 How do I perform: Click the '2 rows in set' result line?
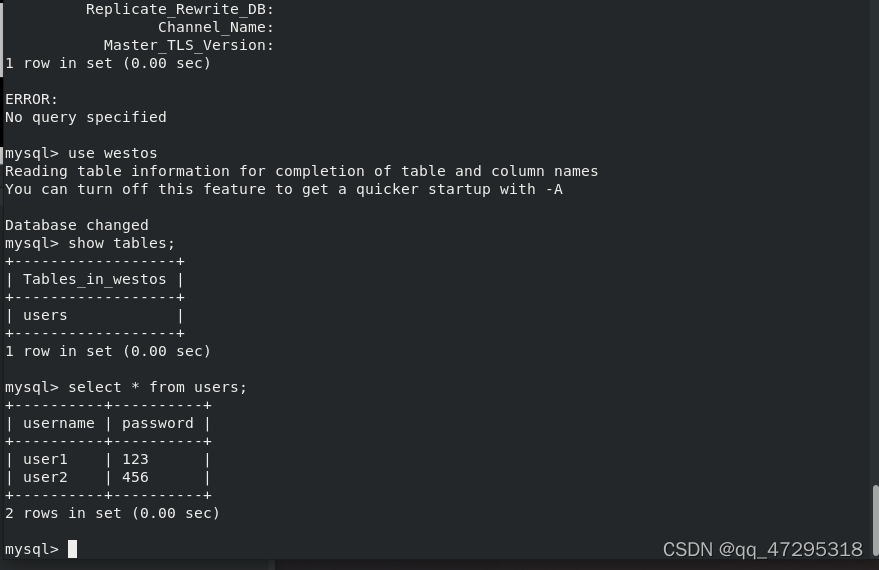[x=113, y=513]
